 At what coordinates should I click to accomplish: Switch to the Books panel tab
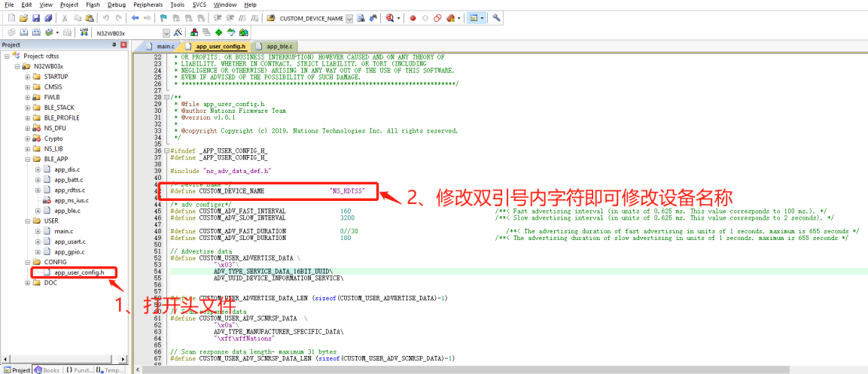tap(47, 369)
